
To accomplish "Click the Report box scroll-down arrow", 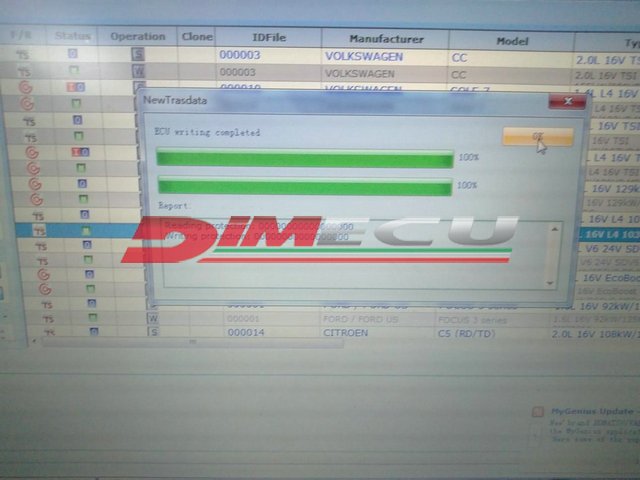I will 548,283.
